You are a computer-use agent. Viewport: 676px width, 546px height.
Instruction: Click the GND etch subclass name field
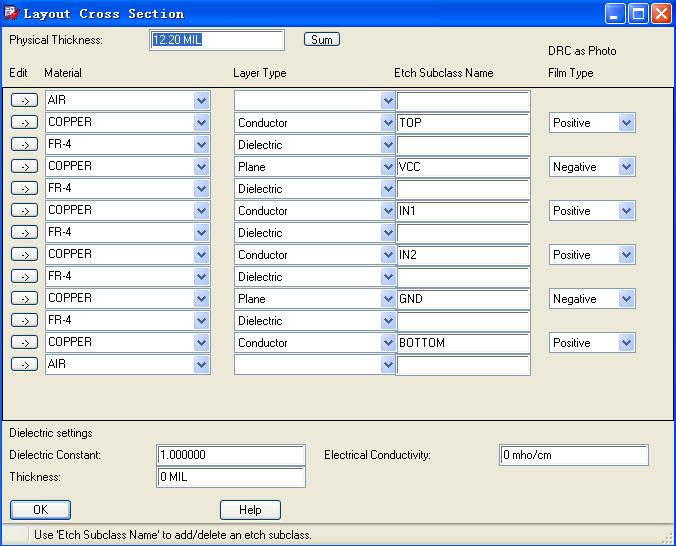[462, 299]
